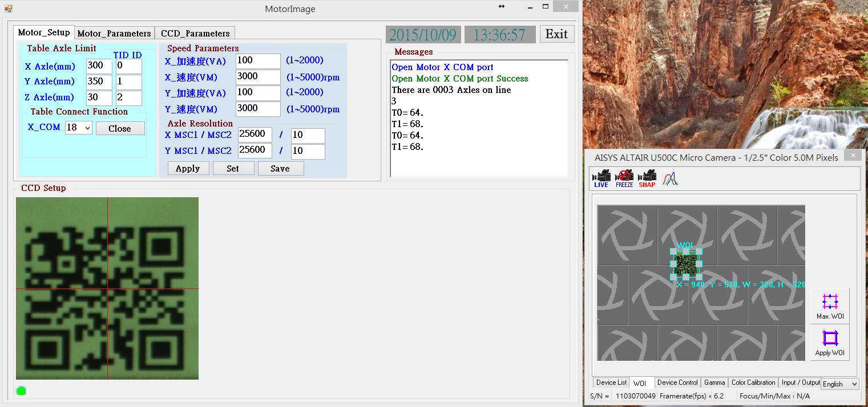This screenshot has height=407, width=868.
Task: Click the Max. WOI button
Action: coord(830,306)
